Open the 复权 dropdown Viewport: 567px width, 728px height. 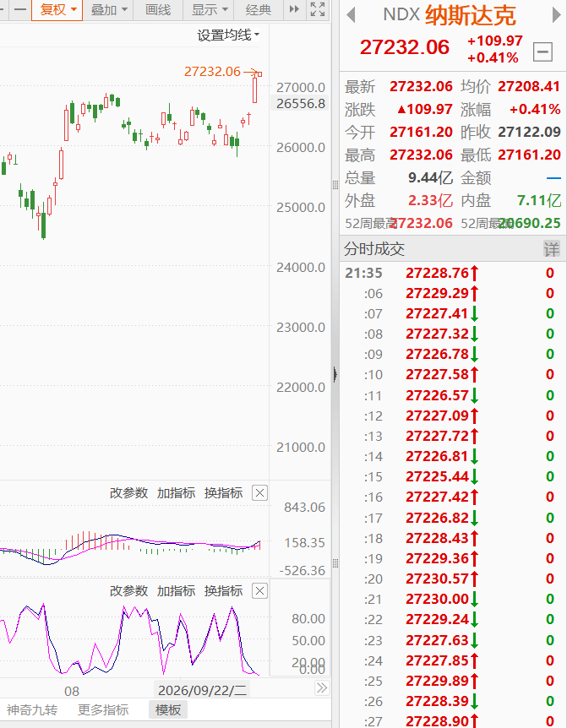click(x=57, y=10)
